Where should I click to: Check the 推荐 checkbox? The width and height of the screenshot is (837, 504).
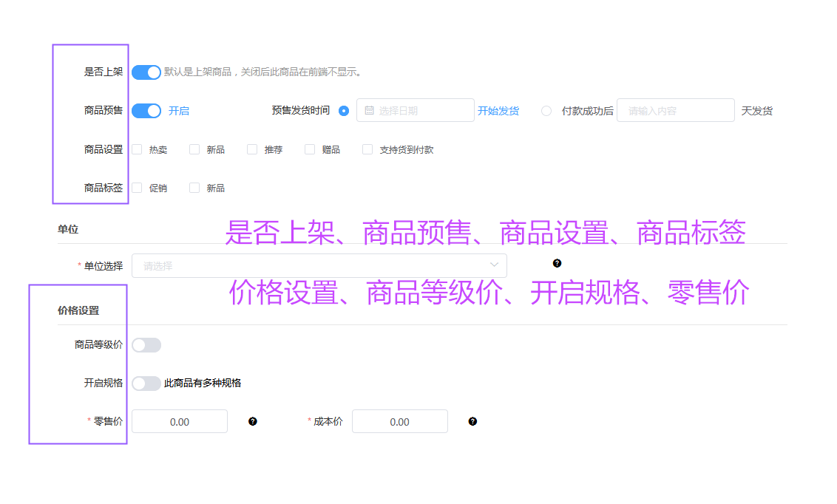point(252,150)
